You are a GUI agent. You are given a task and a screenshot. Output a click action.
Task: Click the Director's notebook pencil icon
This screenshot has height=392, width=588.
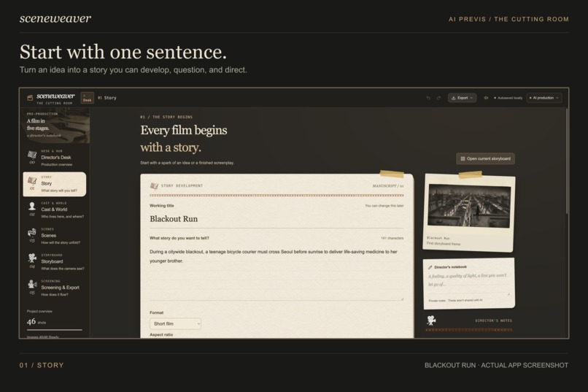[x=430, y=267]
